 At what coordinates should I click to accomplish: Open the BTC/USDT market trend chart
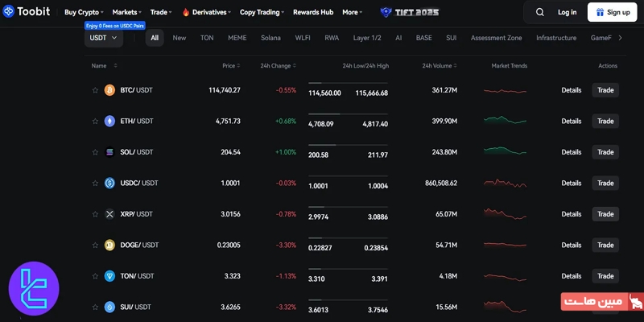(506, 91)
